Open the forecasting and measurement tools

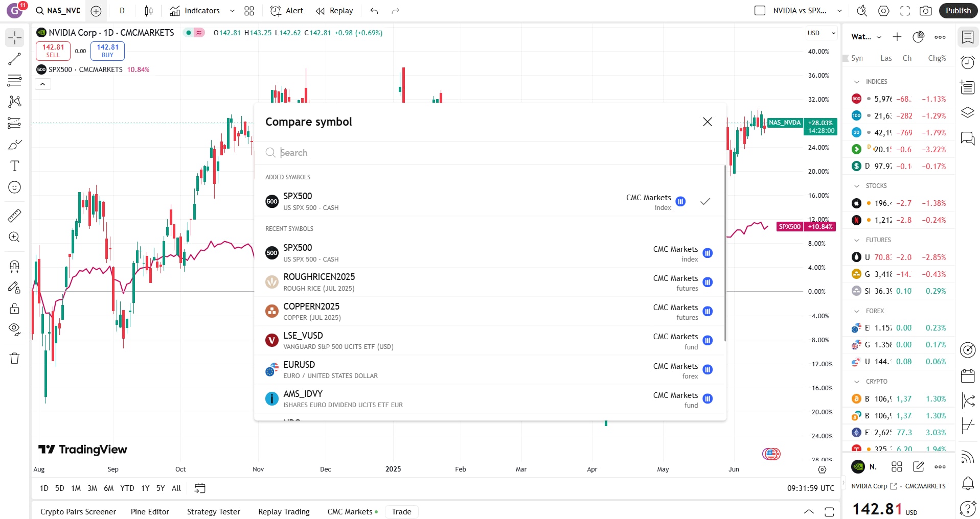15,123
